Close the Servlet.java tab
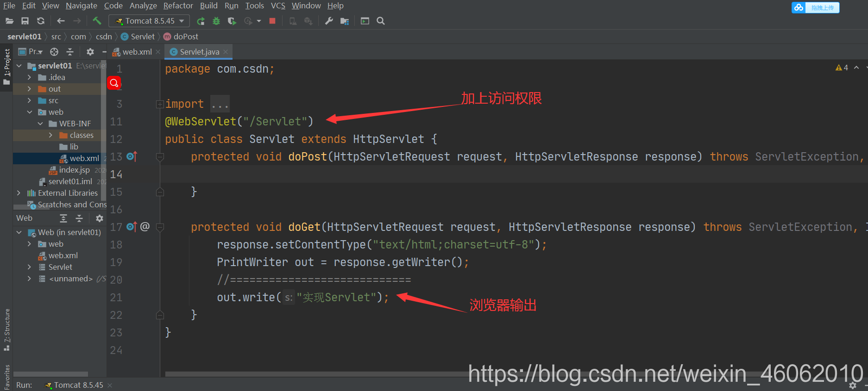Viewport: 868px width, 391px height. click(226, 52)
